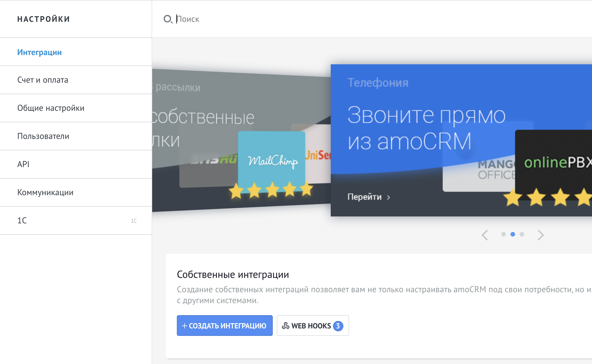Go to Коммуникации section

76,192
